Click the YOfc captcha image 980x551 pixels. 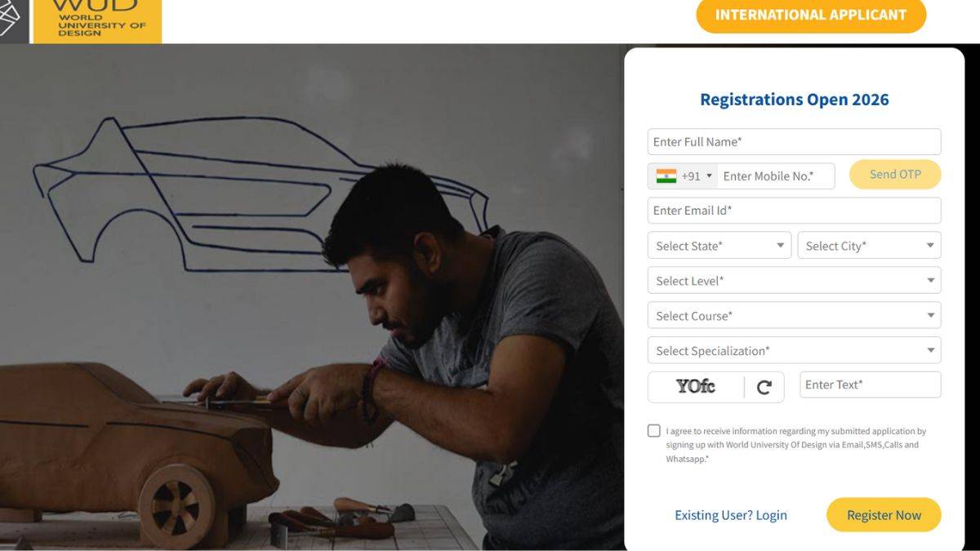coord(696,387)
